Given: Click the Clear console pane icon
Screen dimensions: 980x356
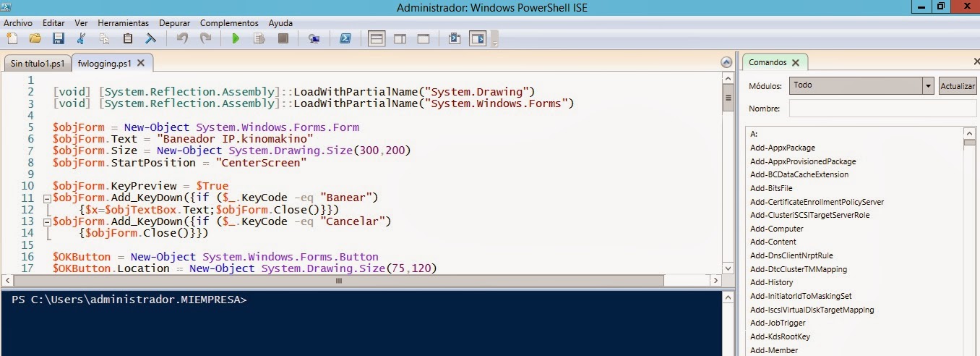Looking at the screenshot, I should click(151, 38).
